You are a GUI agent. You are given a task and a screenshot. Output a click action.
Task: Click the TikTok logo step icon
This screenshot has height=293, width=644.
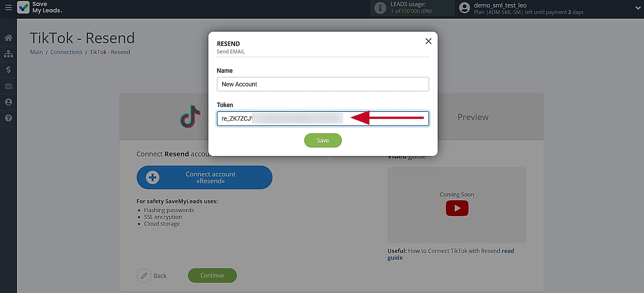190,117
